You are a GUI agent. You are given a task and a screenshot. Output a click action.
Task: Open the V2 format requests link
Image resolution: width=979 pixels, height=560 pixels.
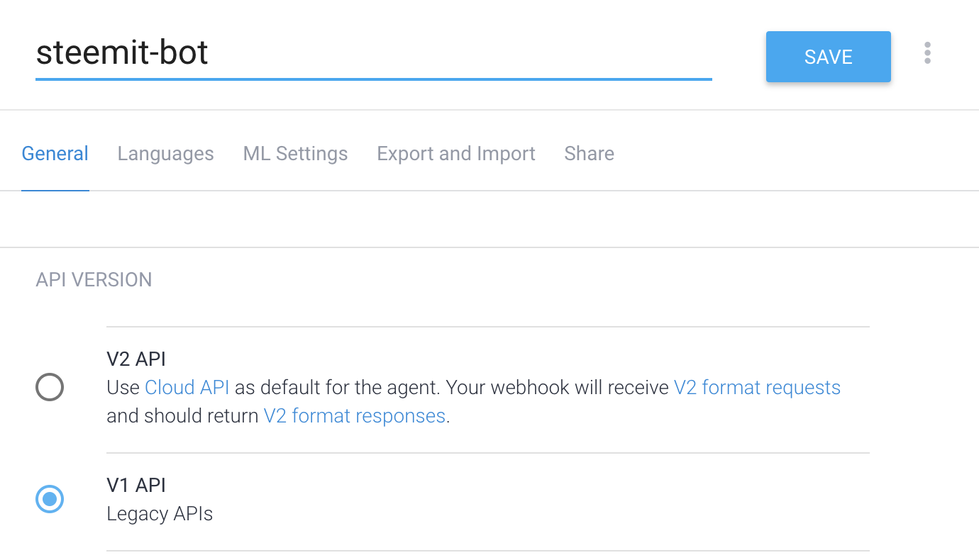757,388
